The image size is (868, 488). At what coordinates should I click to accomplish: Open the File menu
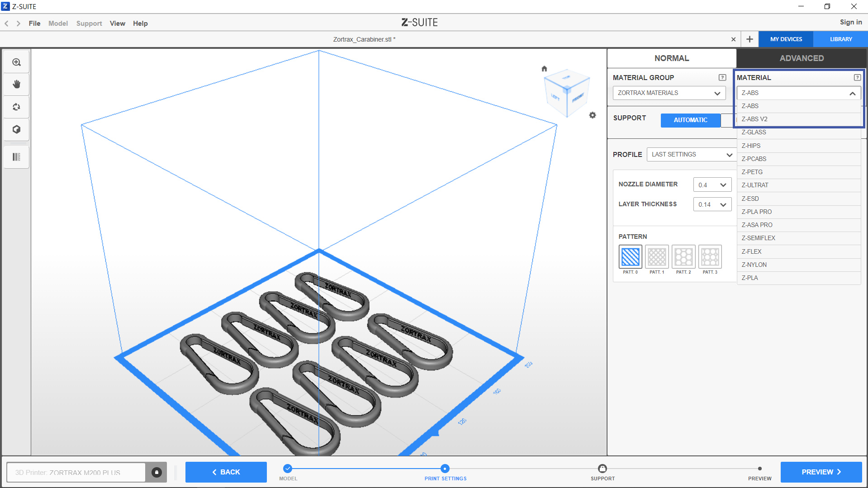tap(34, 24)
